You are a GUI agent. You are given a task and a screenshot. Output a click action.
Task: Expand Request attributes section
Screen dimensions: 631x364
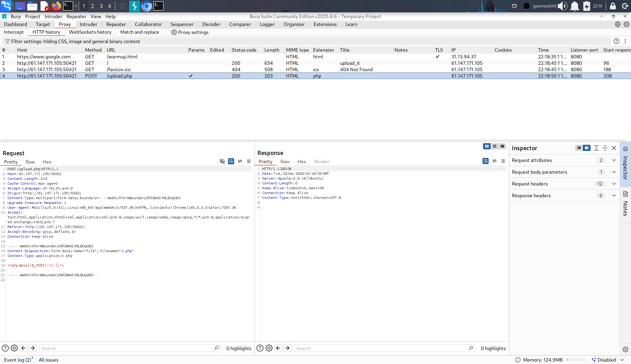coord(614,160)
